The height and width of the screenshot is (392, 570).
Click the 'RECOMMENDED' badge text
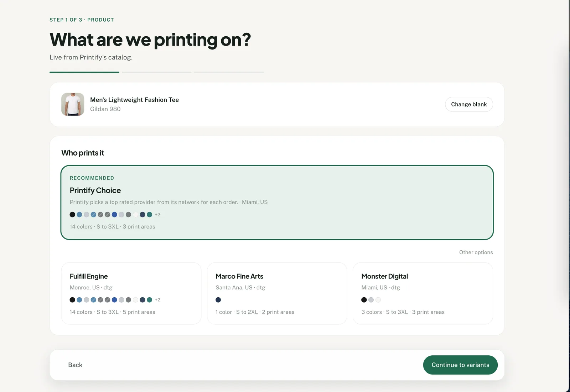tap(92, 178)
